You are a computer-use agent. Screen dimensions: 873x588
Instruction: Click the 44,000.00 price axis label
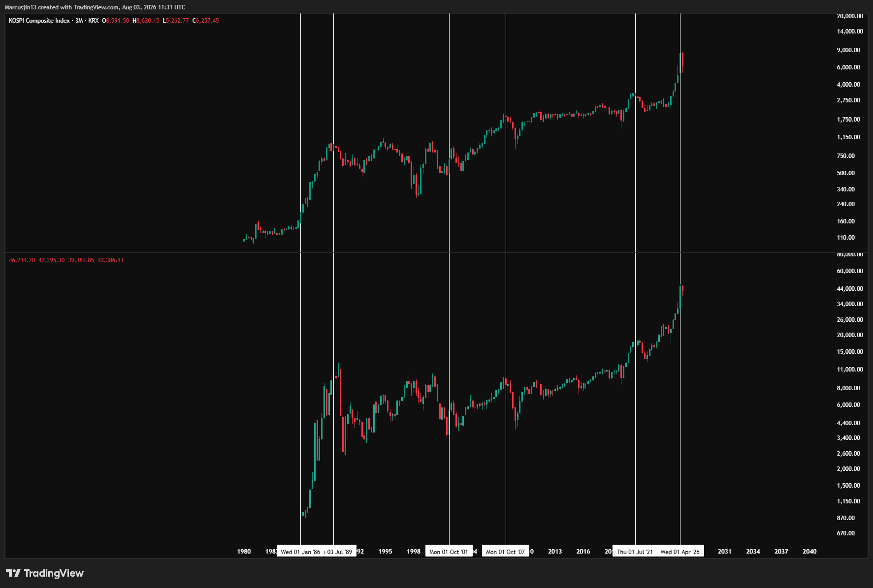click(849, 289)
